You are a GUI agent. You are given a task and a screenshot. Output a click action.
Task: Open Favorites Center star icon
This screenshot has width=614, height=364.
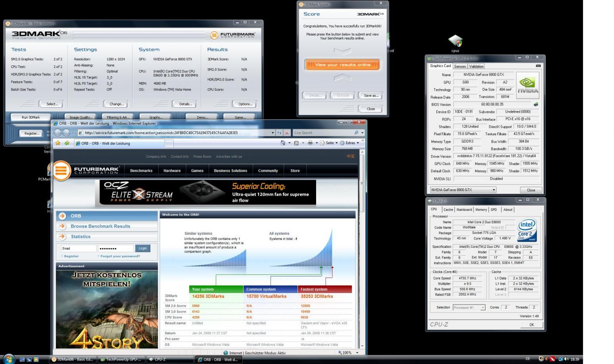pyautogui.click(x=58, y=143)
